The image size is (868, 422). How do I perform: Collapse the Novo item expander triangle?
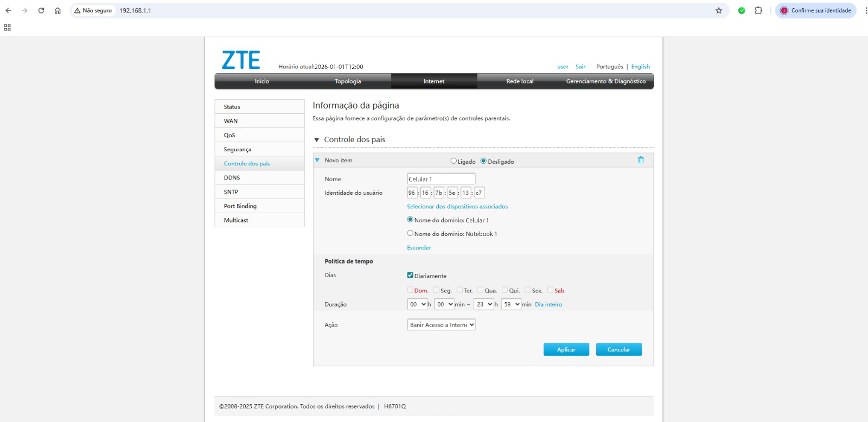click(x=317, y=160)
